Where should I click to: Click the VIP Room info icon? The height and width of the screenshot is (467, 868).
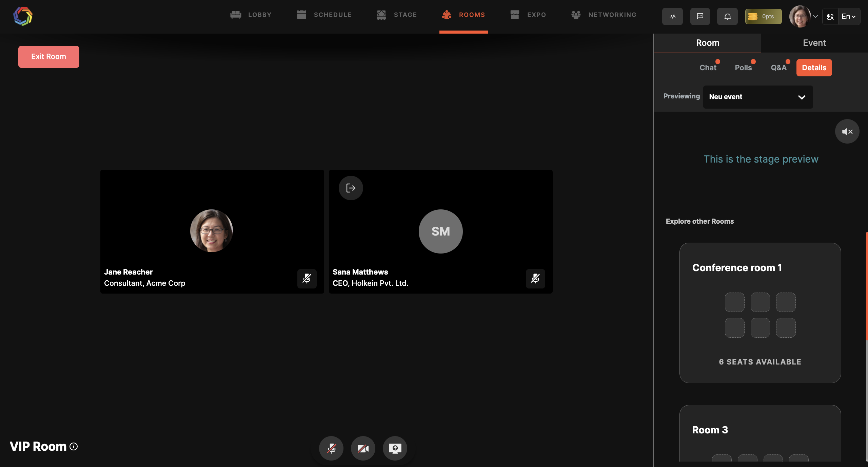(74, 446)
